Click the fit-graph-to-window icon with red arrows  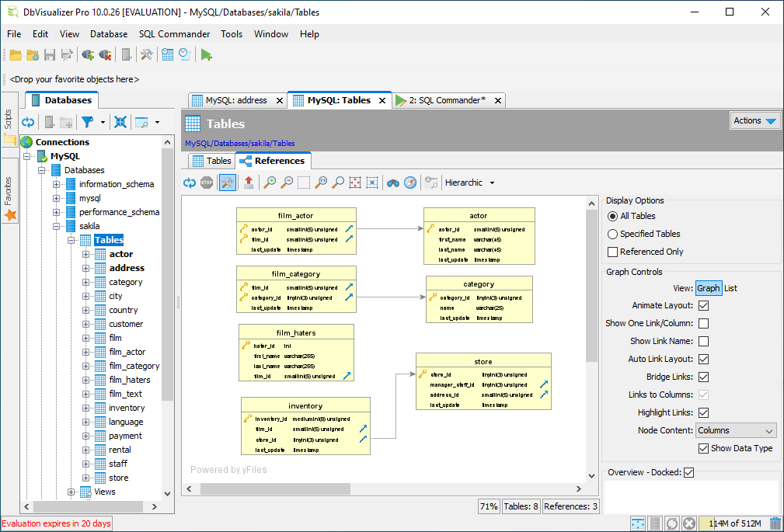point(355,183)
